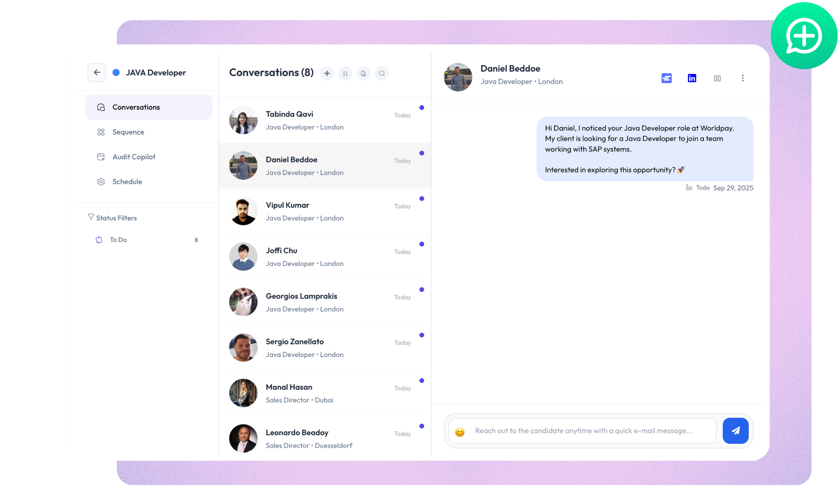The width and height of the screenshot is (840, 504).
Task: Open Daniel Beddoe's LinkedIn profile icon
Action: coord(692,78)
